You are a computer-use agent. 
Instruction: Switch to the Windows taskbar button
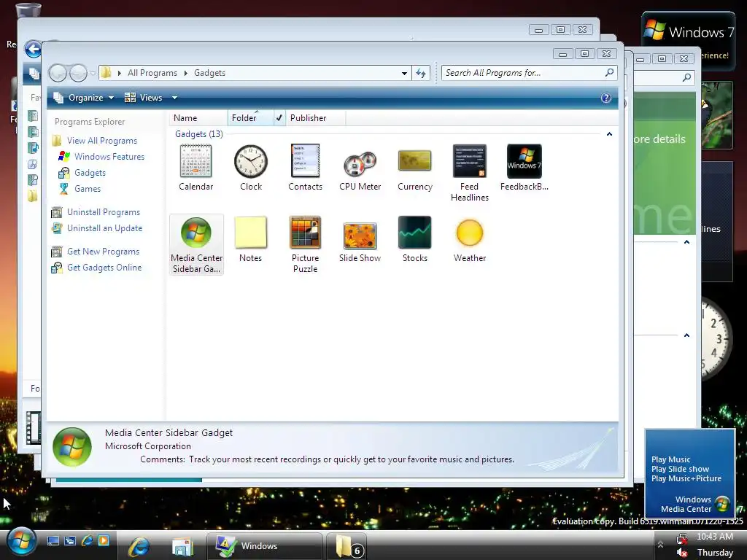(x=265, y=546)
